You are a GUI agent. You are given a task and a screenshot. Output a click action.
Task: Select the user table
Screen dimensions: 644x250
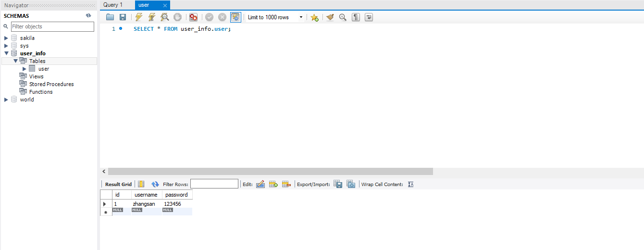coord(44,69)
